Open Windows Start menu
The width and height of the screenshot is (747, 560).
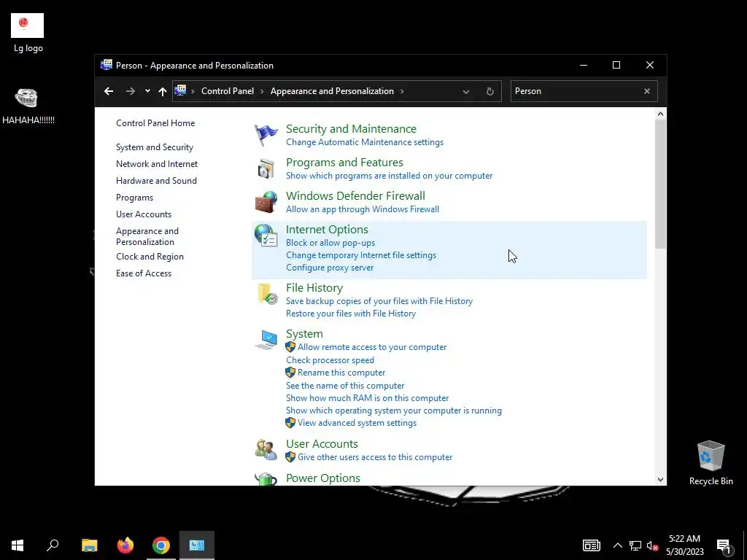pyautogui.click(x=18, y=545)
